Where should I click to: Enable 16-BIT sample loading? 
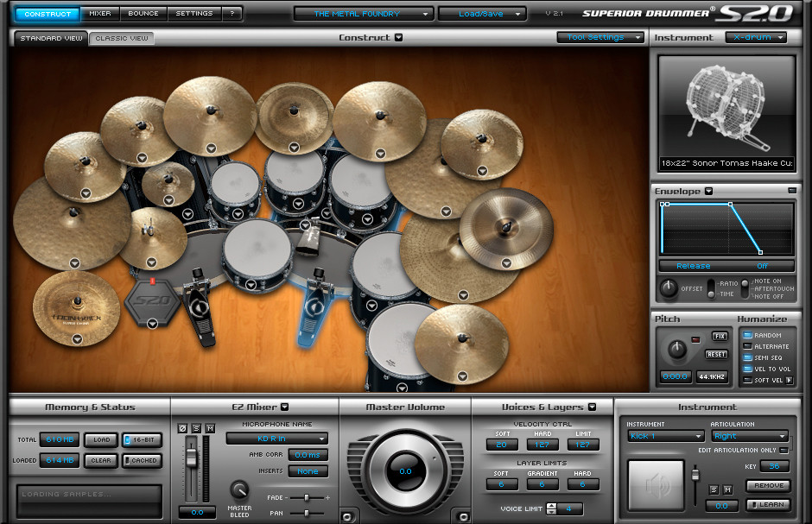143,439
